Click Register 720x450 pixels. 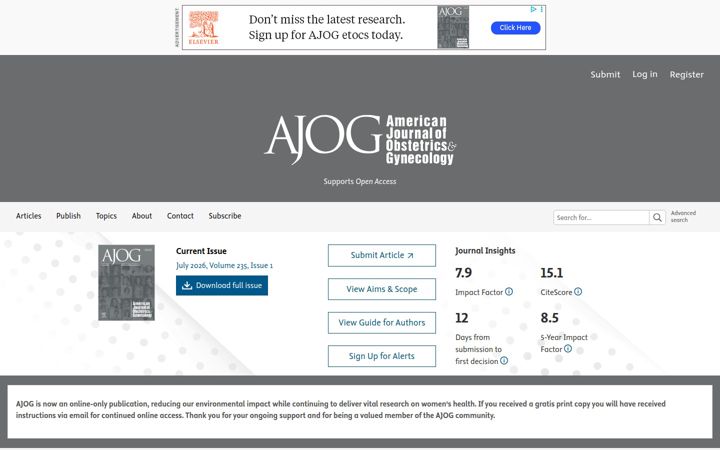pyautogui.click(x=686, y=74)
